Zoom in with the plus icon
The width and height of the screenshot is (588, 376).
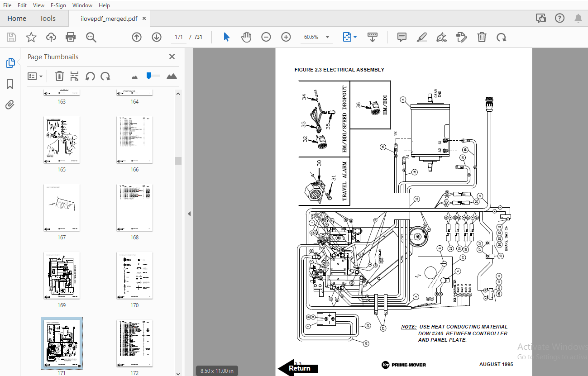tap(286, 37)
